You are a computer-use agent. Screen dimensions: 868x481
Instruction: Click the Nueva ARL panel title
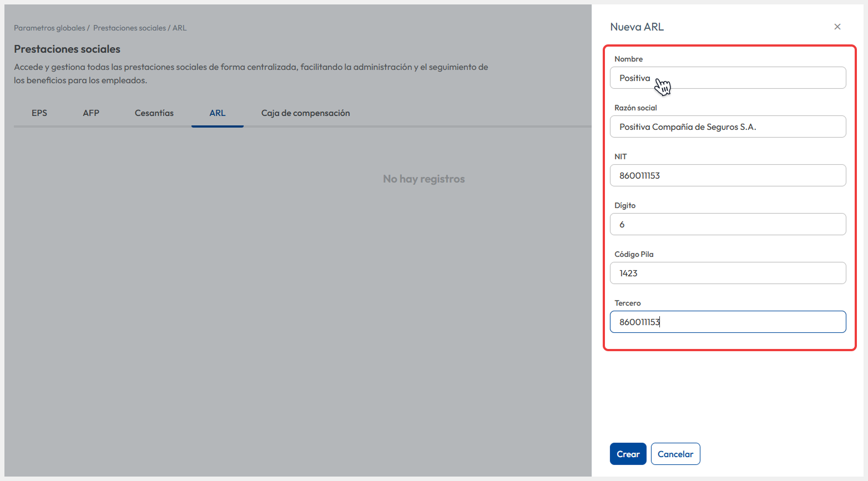(x=637, y=27)
